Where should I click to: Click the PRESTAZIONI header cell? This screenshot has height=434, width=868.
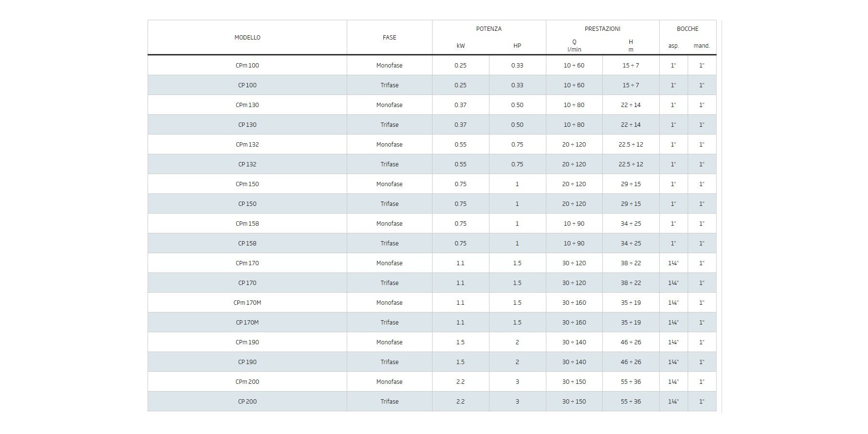pos(602,29)
